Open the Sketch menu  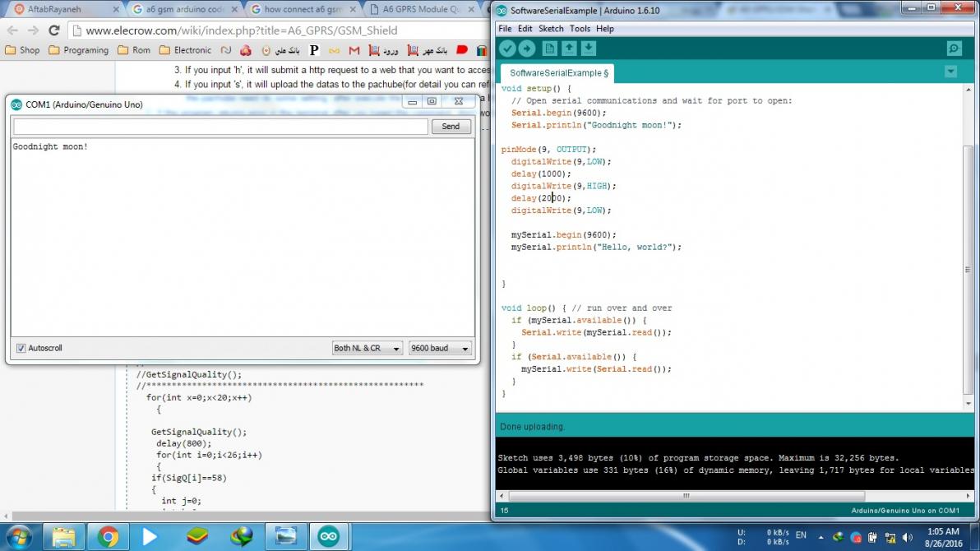tap(551, 29)
